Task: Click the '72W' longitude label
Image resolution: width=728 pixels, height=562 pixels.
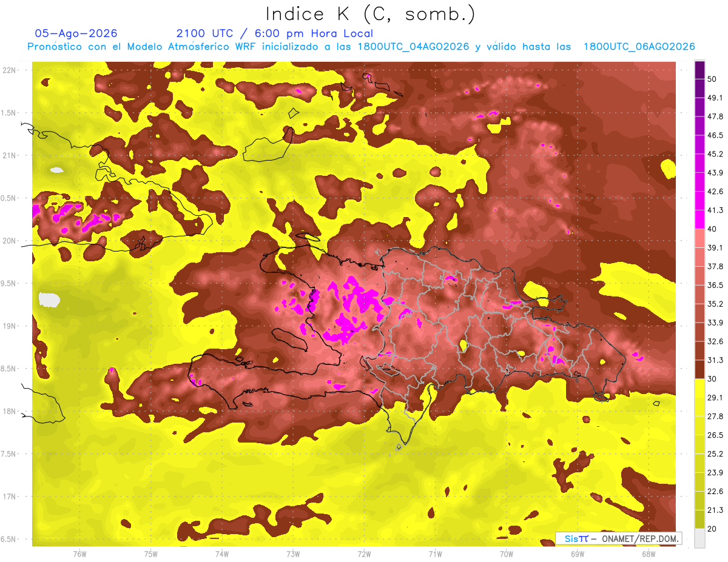Action: point(364,554)
